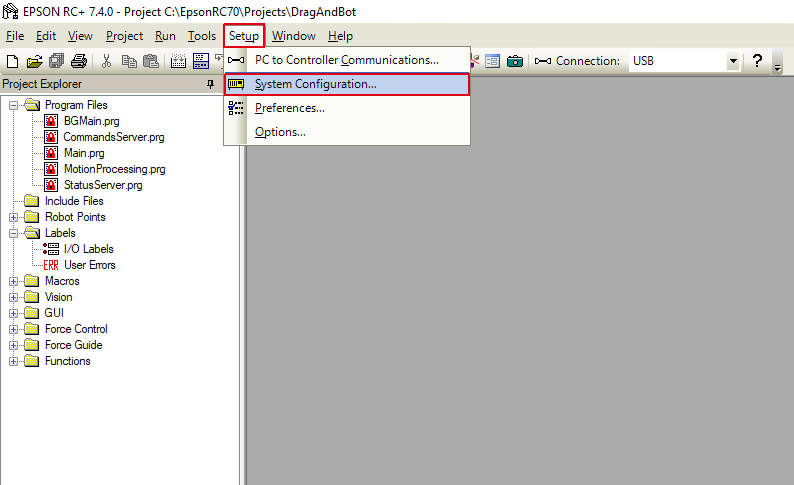The image size is (794, 485).
Task: Open the Edit menu
Action: pos(46,36)
